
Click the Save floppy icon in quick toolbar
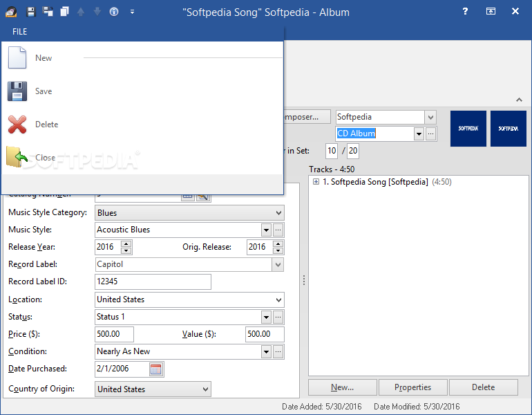click(x=31, y=12)
